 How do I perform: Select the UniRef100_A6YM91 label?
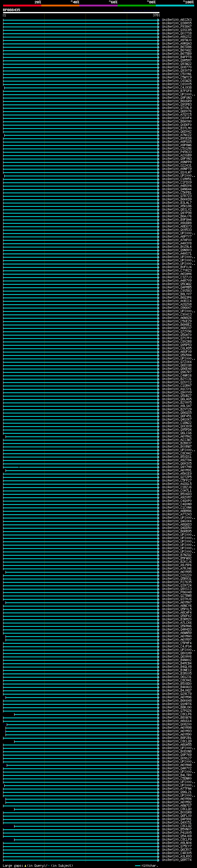click(x=177, y=470)
